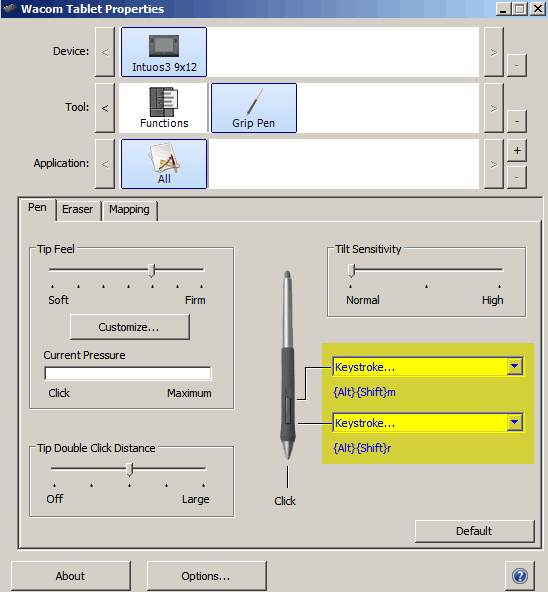This screenshot has width=548, height=592.
Task: Open help with the question mark icon
Action: pyautogui.click(x=520, y=576)
